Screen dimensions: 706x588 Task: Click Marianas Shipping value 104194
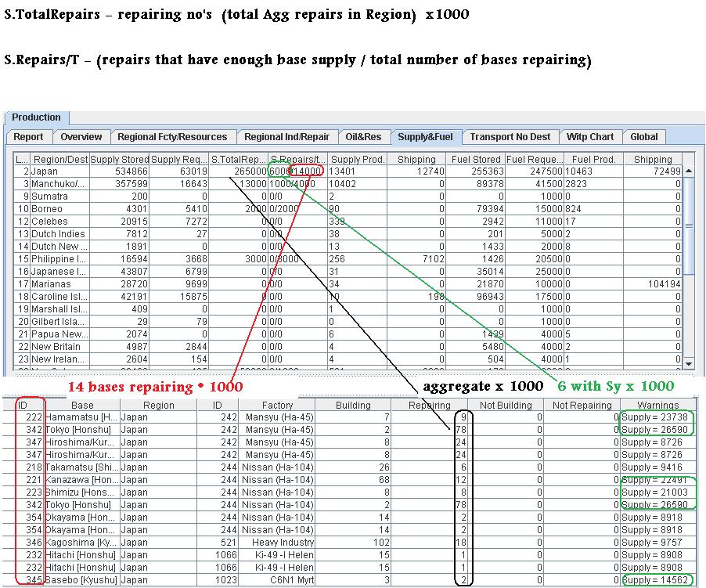point(665,284)
